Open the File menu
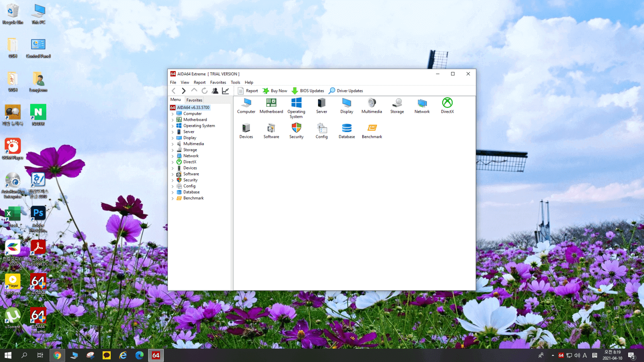This screenshot has width=644, height=362. (173, 82)
